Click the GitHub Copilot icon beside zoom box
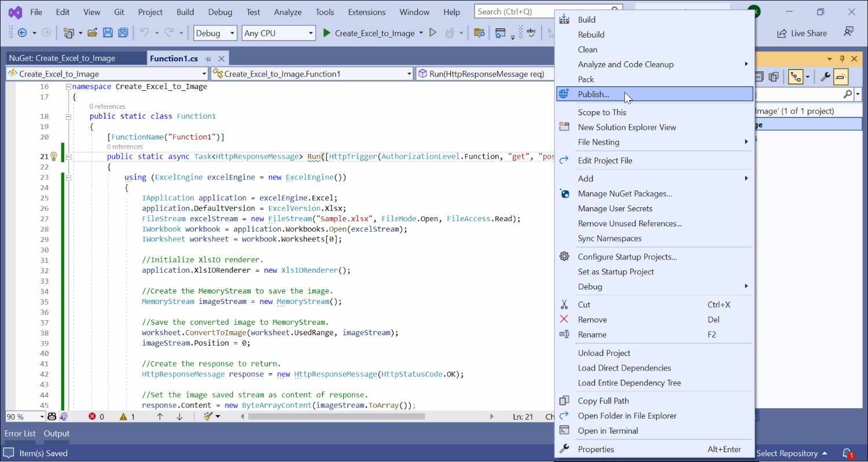Screen dimensions: 868x462 click(52, 416)
